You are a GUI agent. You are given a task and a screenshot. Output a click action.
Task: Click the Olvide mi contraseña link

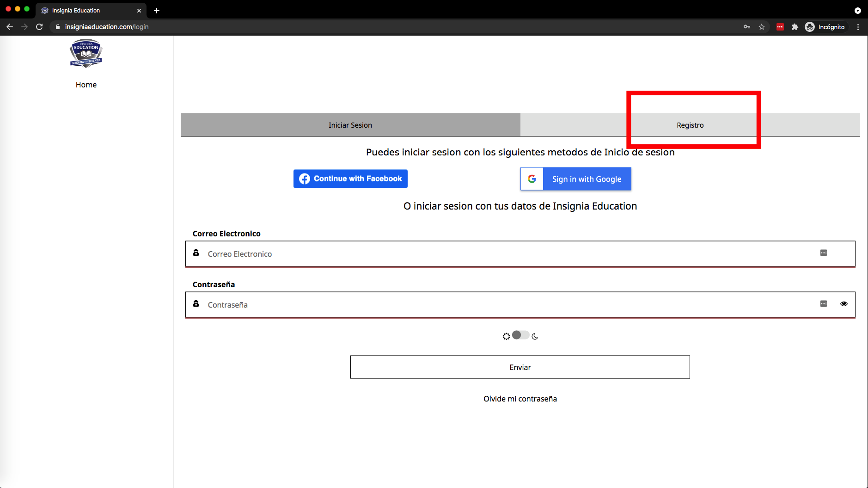pos(520,399)
